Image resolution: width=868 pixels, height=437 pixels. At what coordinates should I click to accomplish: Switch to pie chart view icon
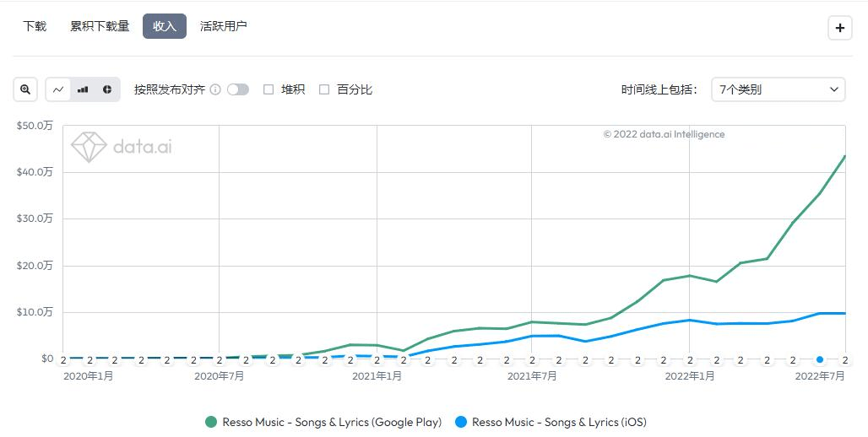pyautogui.click(x=107, y=89)
